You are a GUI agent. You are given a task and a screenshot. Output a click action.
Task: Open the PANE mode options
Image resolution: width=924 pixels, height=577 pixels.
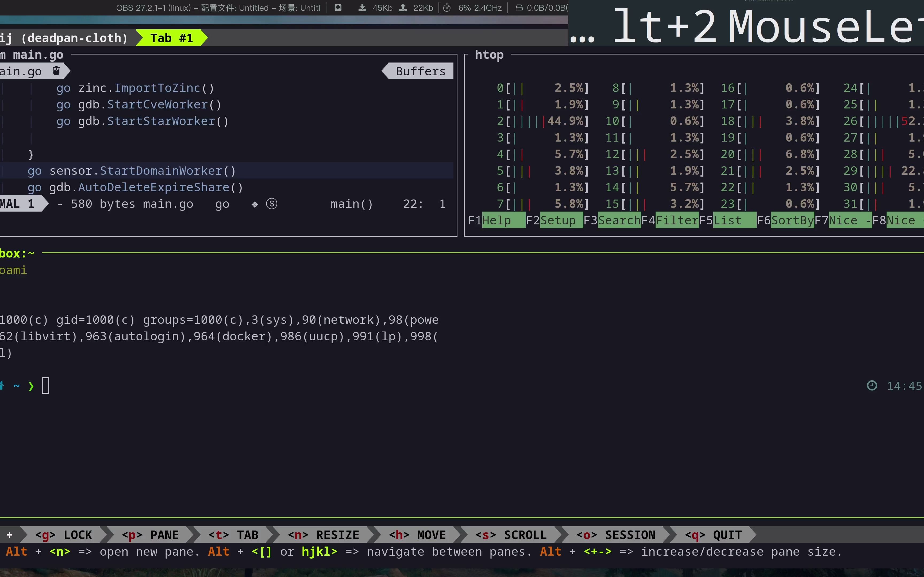(x=150, y=535)
